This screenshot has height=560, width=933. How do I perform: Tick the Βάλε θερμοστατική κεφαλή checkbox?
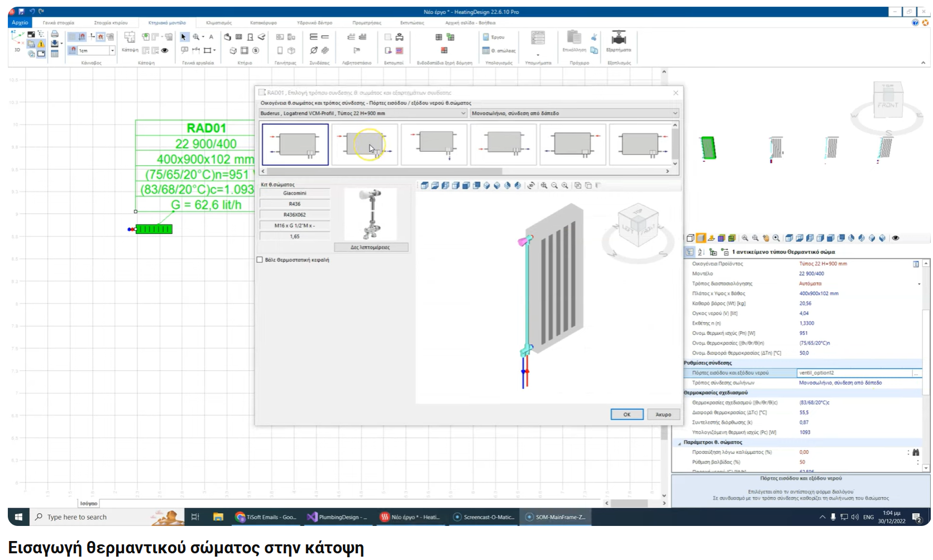[x=260, y=260]
